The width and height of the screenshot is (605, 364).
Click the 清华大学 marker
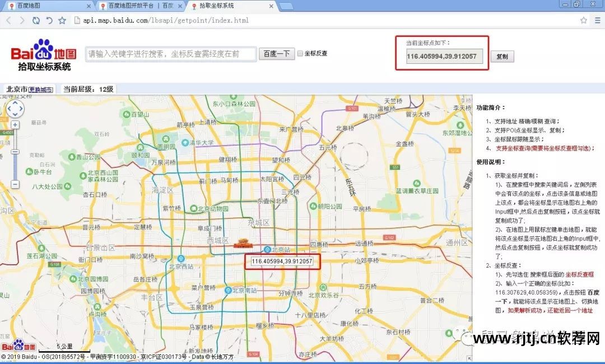tap(185, 143)
